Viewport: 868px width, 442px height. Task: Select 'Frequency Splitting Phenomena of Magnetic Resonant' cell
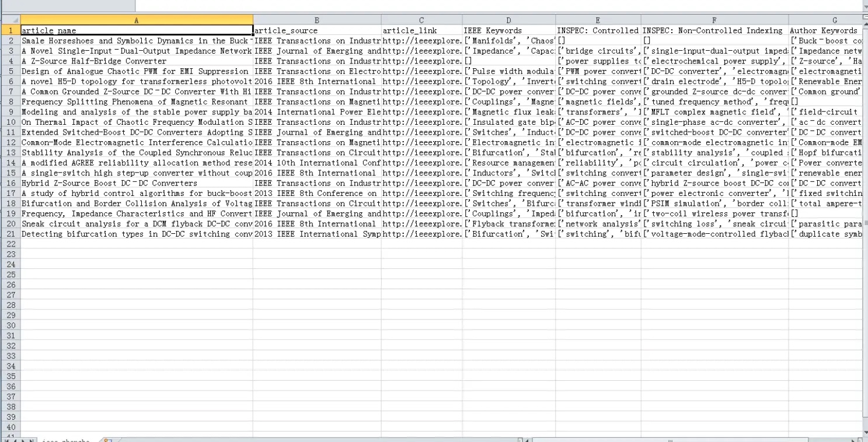tap(137, 101)
